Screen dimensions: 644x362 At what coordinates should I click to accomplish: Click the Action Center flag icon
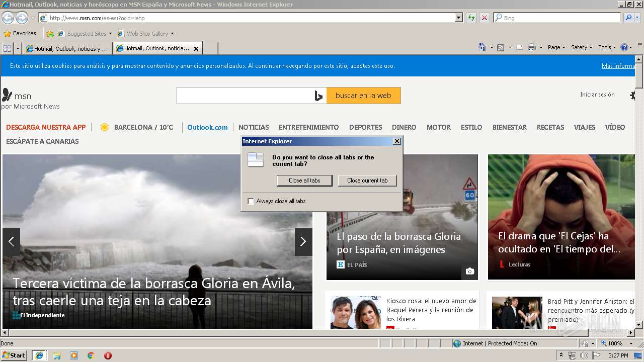coord(596,355)
